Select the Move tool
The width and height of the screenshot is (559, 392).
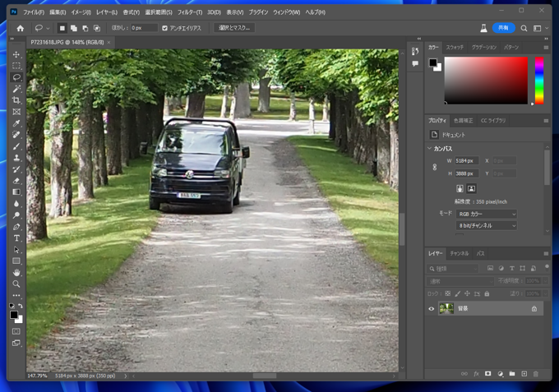(x=16, y=54)
